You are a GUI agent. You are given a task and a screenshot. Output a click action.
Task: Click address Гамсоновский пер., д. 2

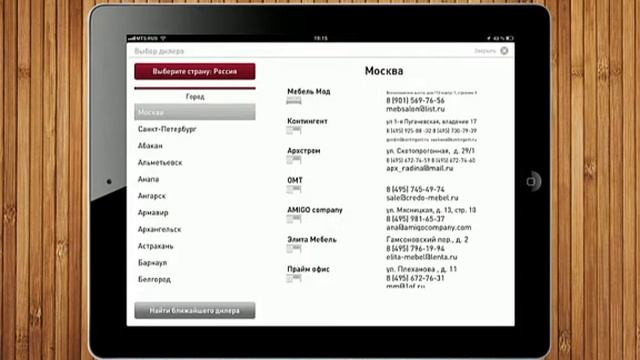coord(427,240)
